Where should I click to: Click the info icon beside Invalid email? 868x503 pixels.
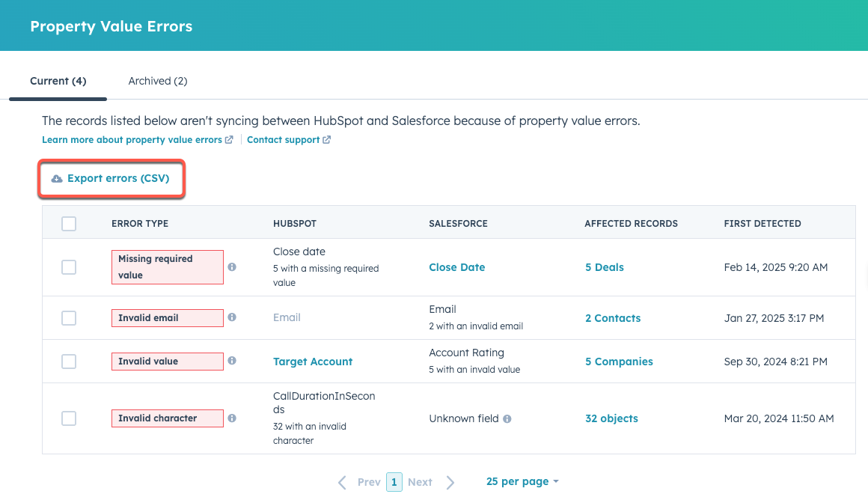tap(232, 317)
